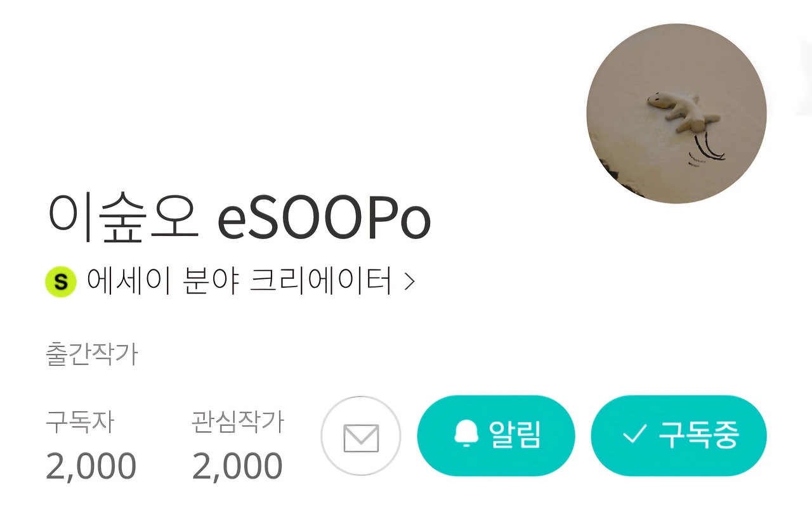Open the circular profile photo

676,113
